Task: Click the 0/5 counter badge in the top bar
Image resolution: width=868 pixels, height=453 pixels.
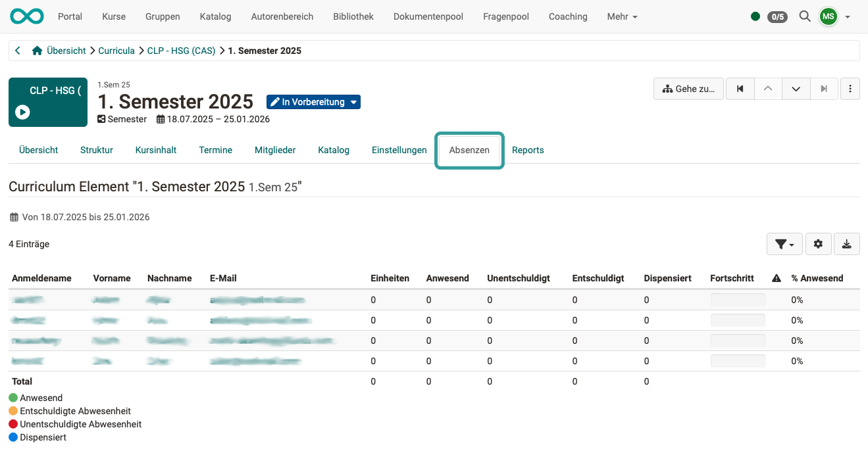Action: [x=778, y=16]
